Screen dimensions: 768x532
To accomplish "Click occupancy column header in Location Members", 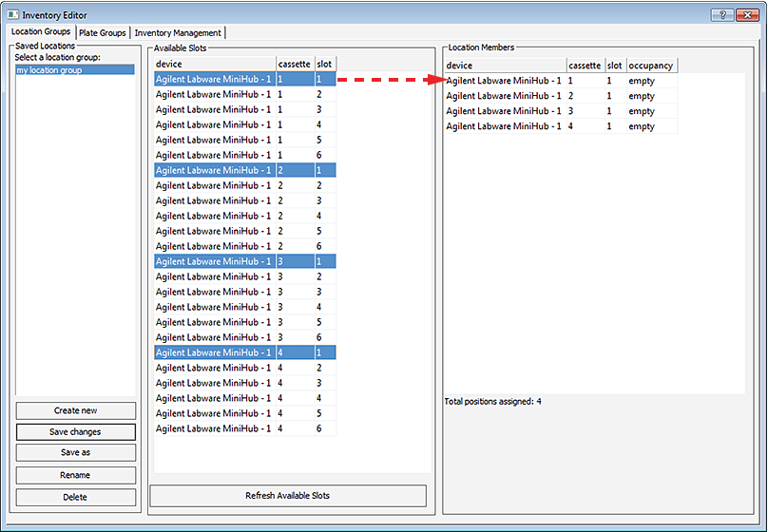I will pos(651,66).
